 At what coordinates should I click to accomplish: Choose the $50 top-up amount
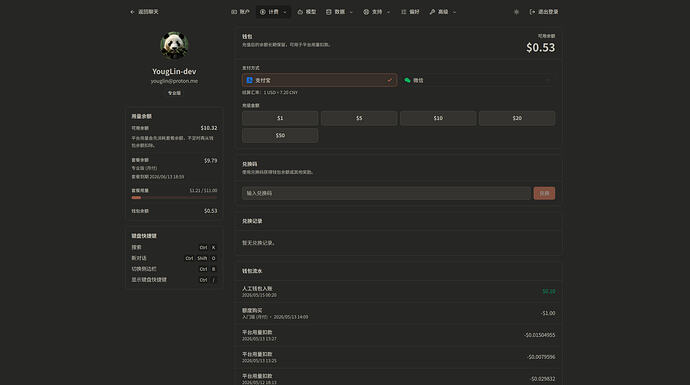coord(280,135)
